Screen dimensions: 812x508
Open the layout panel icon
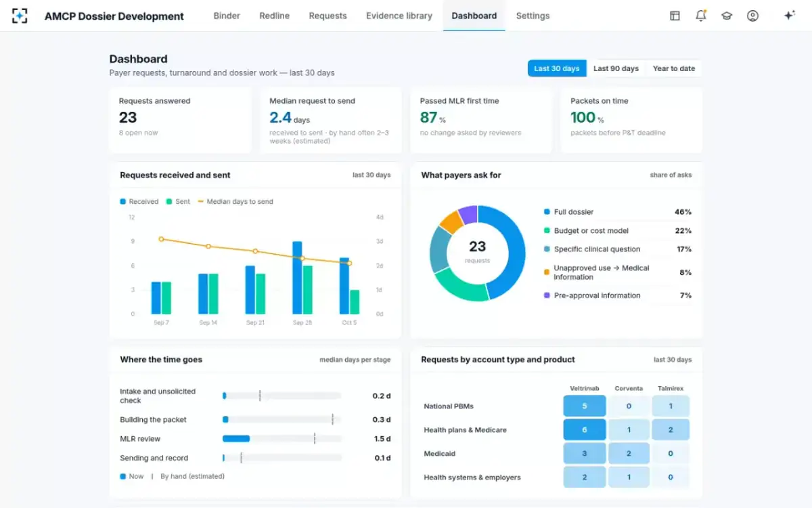tap(675, 16)
